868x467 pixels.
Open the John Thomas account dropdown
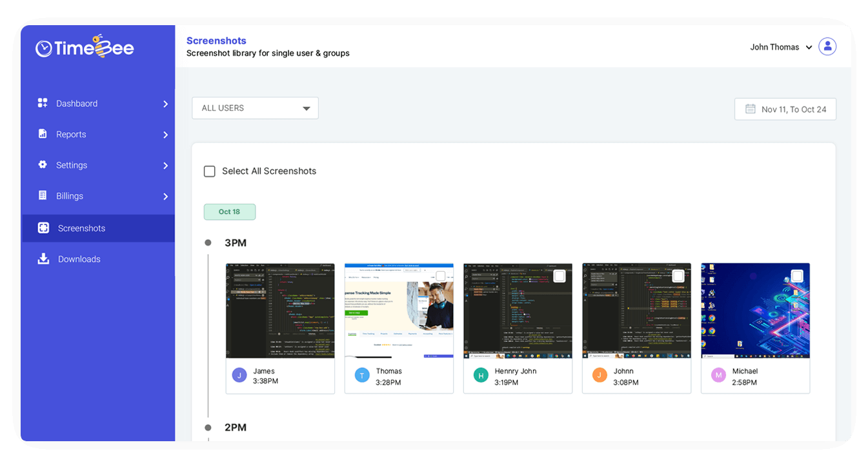(x=781, y=46)
